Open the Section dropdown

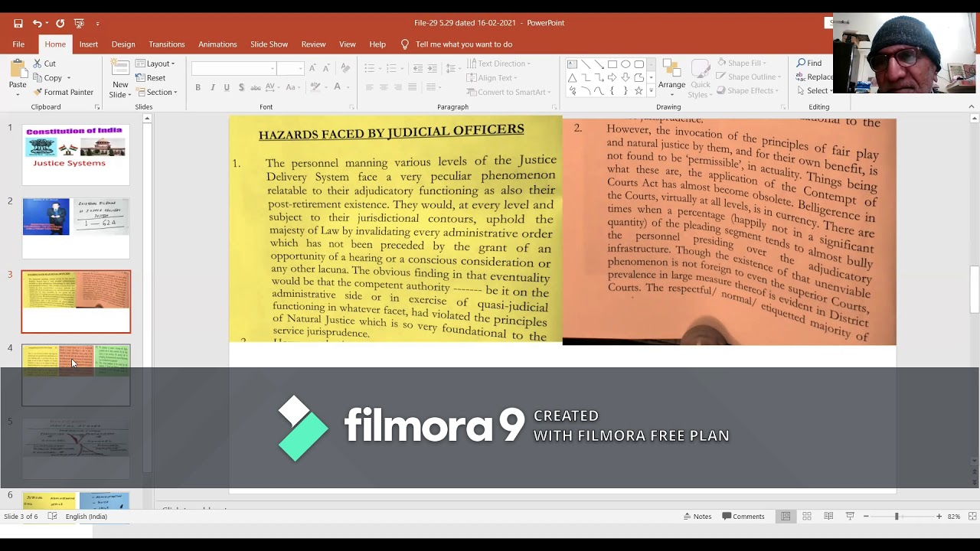pyautogui.click(x=156, y=93)
